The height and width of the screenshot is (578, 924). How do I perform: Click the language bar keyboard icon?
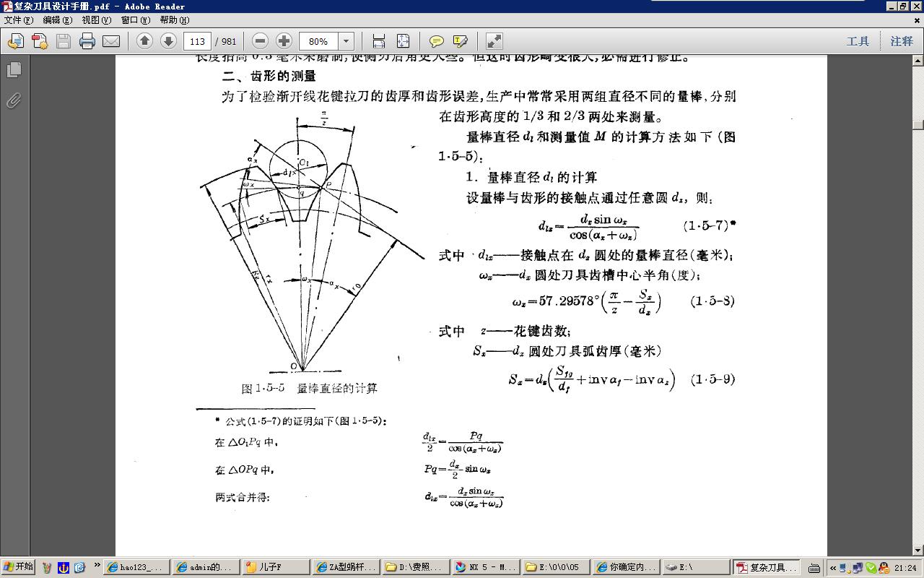click(x=814, y=568)
